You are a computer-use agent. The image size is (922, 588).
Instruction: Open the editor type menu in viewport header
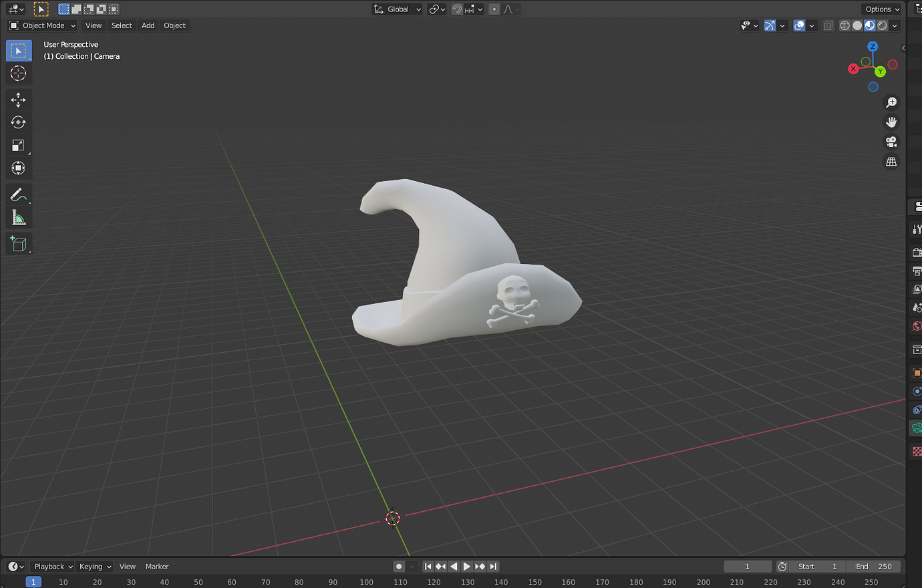pos(16,9)
